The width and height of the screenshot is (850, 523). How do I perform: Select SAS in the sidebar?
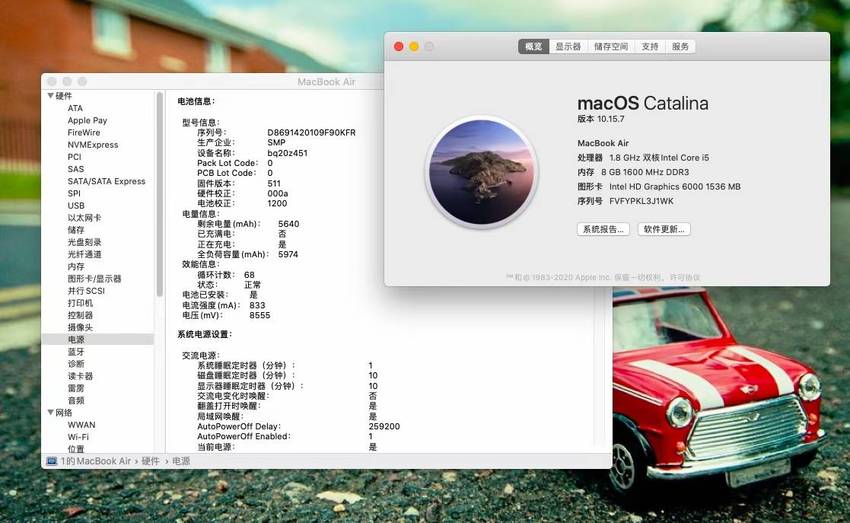point(75,169)
